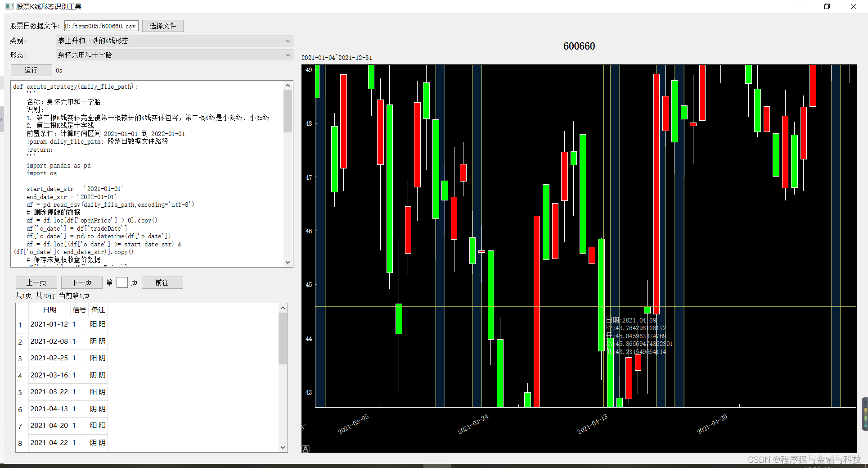Click the 2021-03-24 x-axis label
Screen dimensions: 868x468
coord(473,424)
